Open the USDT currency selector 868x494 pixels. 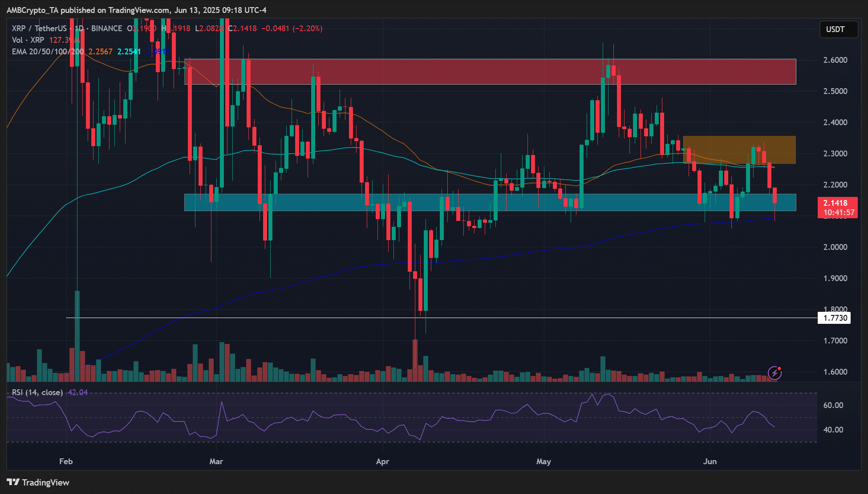coord(838,29)
